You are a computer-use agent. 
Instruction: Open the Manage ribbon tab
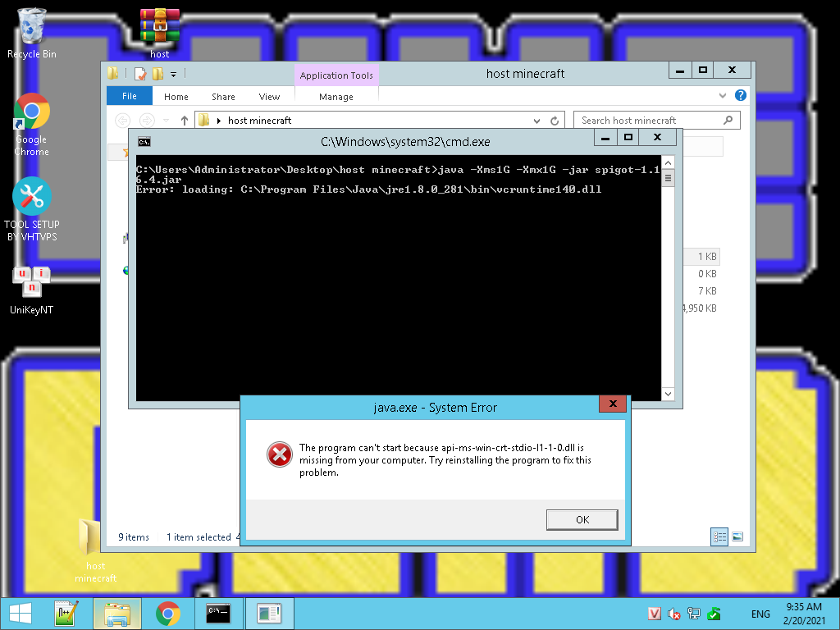coord(336,97)
